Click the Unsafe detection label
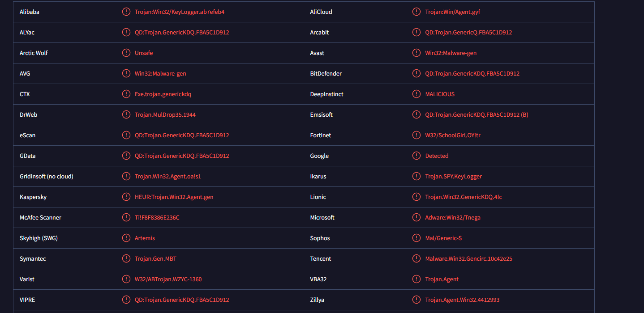 point(144,53)
